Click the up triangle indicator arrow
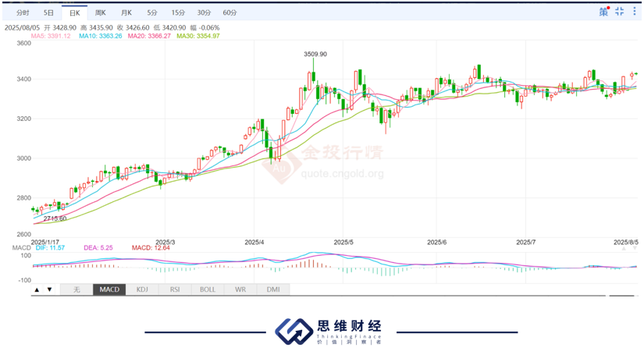The height and width of the screenshot is (351, 644). pyautogui.click(x=37, y=289)
